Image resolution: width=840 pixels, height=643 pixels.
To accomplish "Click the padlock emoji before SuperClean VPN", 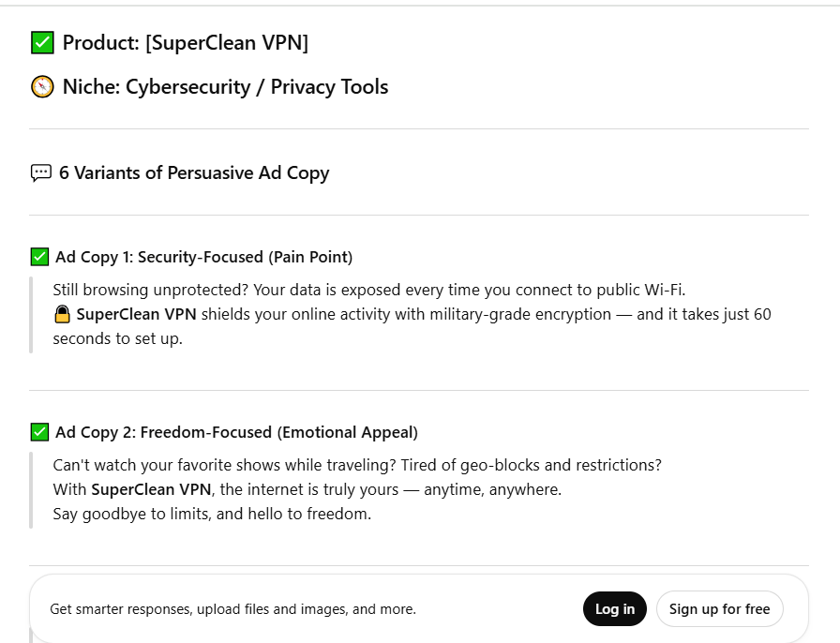I will point(62,315).
